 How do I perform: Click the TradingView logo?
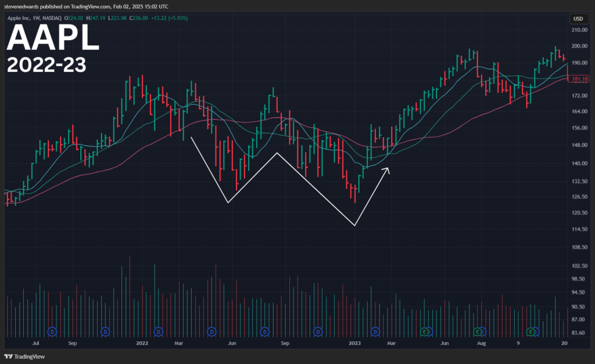(x=24, y=356)
